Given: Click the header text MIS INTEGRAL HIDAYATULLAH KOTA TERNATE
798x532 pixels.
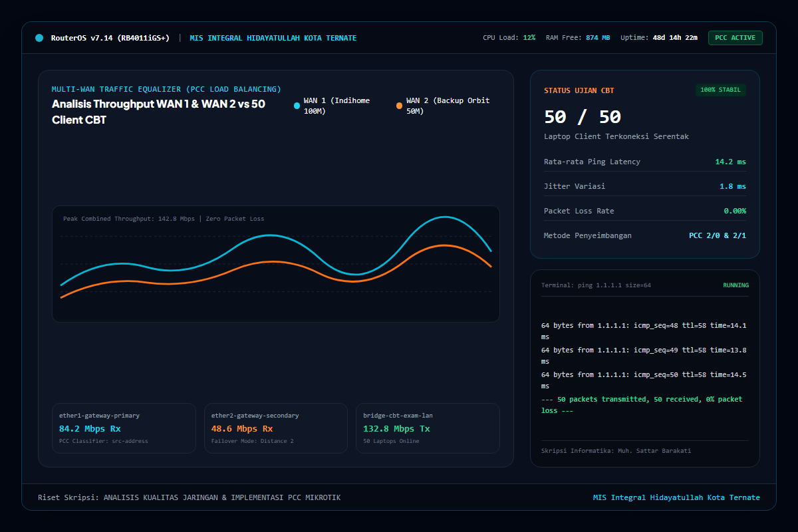Looking at the screenshot, I should pyautogui.click(x=273, y=38).
